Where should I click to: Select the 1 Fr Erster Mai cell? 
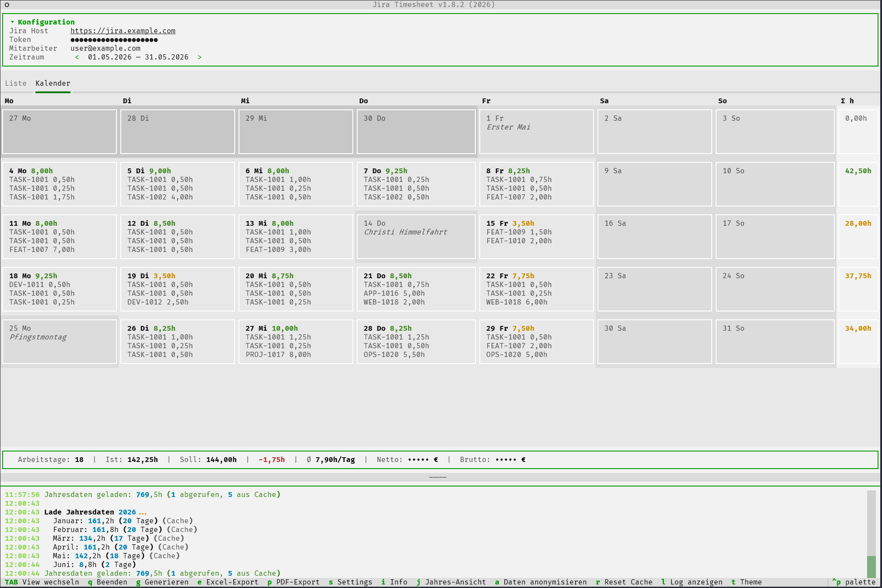537,132
